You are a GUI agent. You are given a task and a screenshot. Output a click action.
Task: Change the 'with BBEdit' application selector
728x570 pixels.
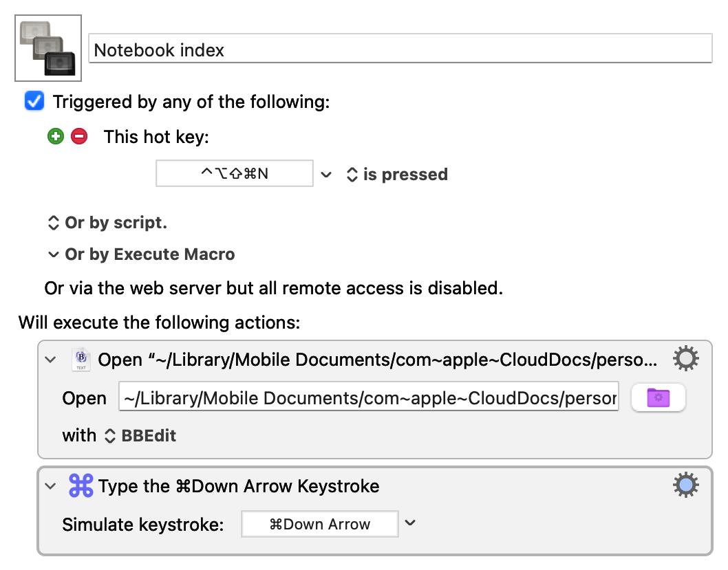coord(140,436)
